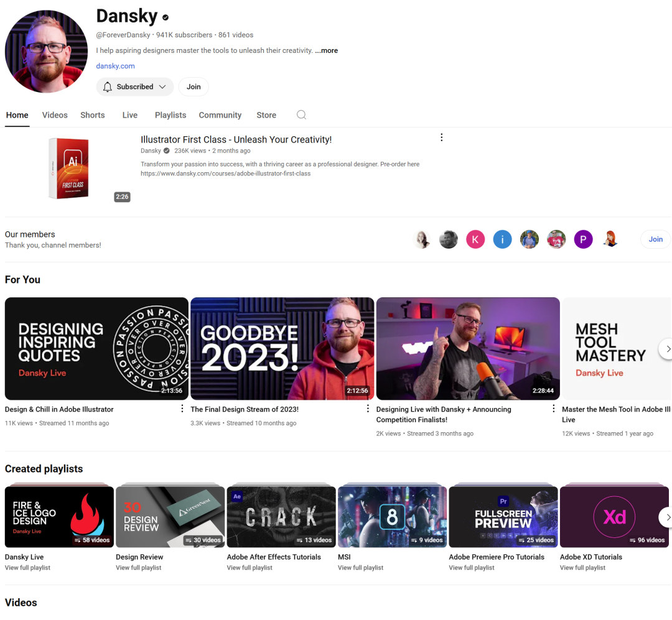Click the notification bell icon on the Subscribed button

108,86
